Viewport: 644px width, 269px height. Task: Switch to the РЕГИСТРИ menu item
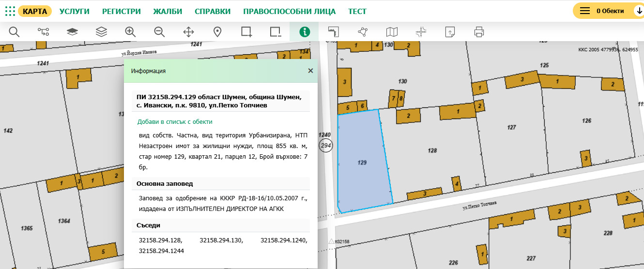click(121, 11)
